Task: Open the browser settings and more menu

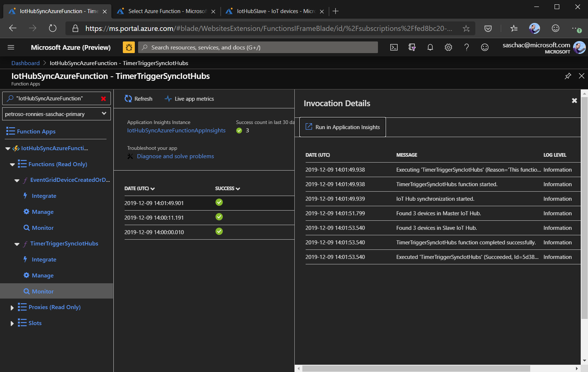Action: coord(576,28)
